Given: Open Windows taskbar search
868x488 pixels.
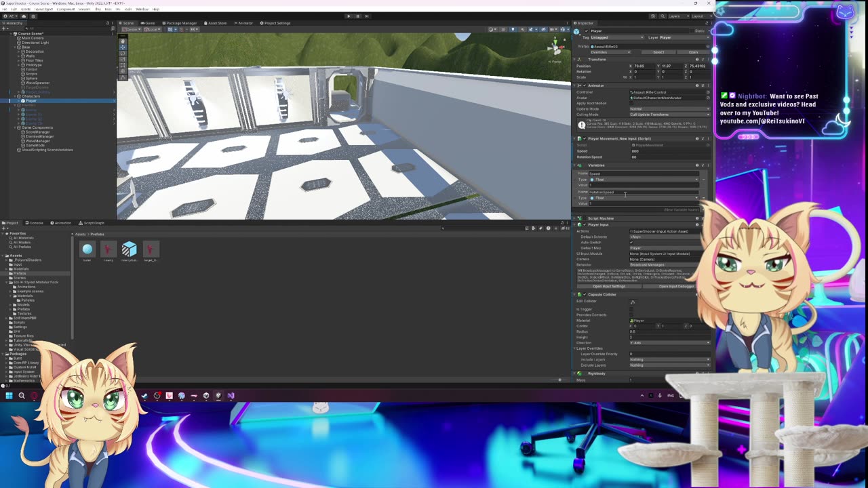Looking at the screenshot, I should coord(22,396).
